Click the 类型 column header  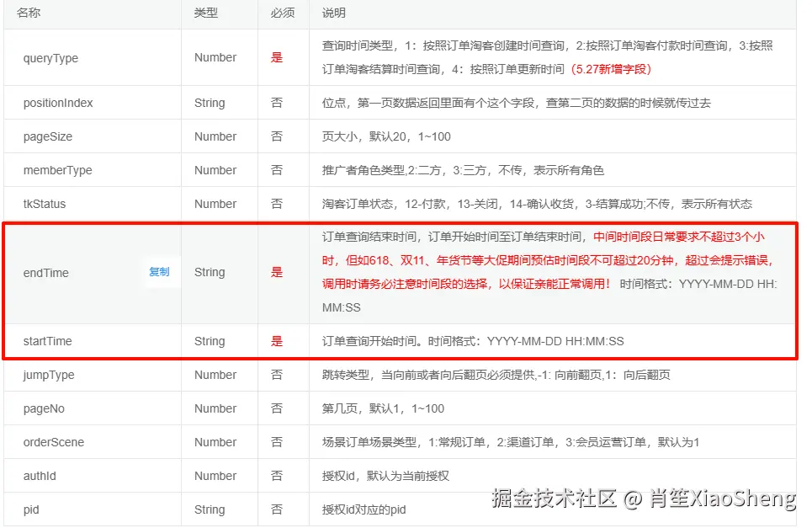(205, 13)
